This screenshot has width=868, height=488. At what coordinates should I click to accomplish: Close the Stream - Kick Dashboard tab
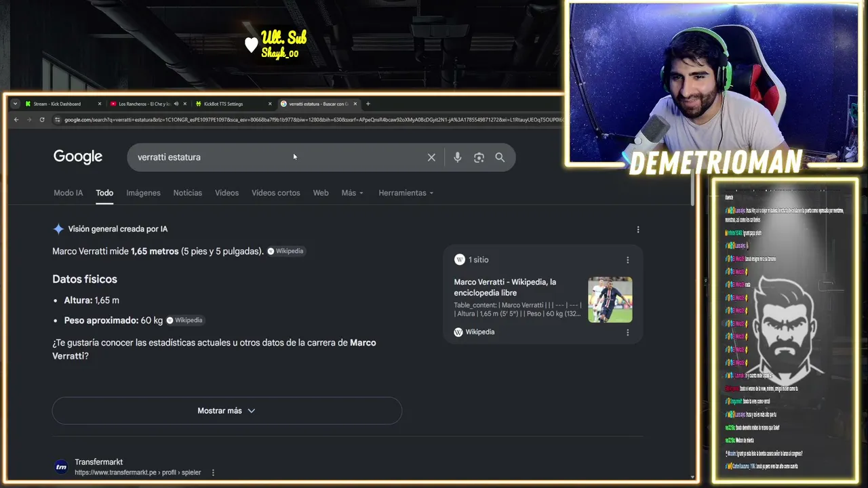(100, 104)
